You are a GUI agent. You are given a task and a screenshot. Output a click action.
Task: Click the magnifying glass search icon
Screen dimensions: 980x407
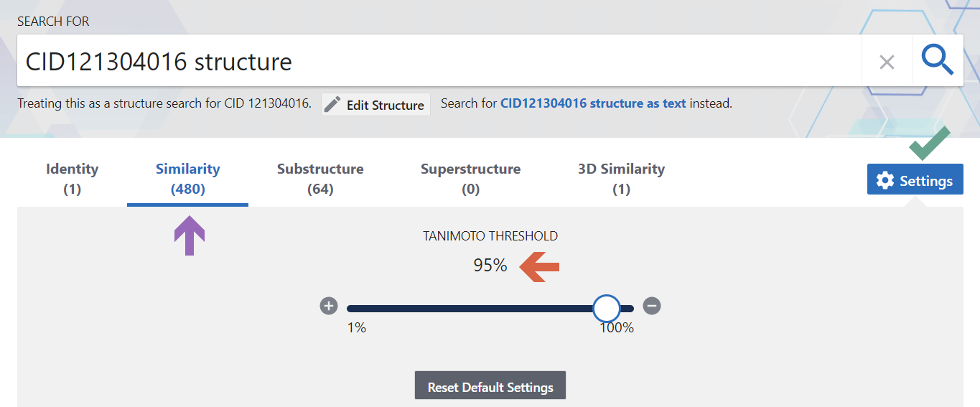click(x=938, y=60)
